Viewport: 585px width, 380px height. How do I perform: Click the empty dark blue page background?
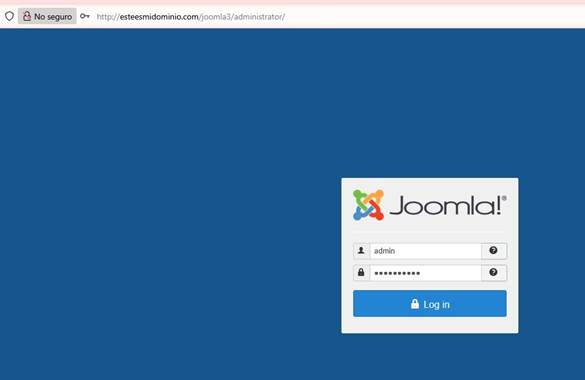(168, 186)
